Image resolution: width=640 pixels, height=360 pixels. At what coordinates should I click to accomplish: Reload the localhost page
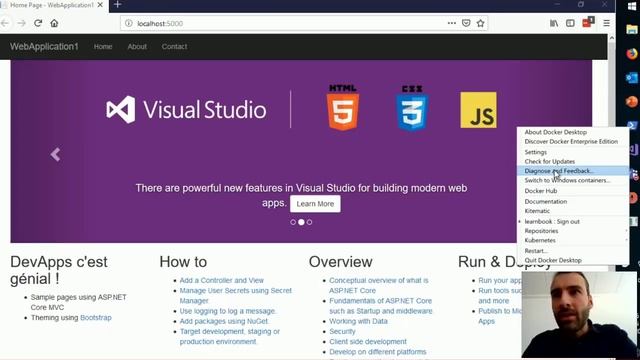pyautogui.click(x=38, y=23)
